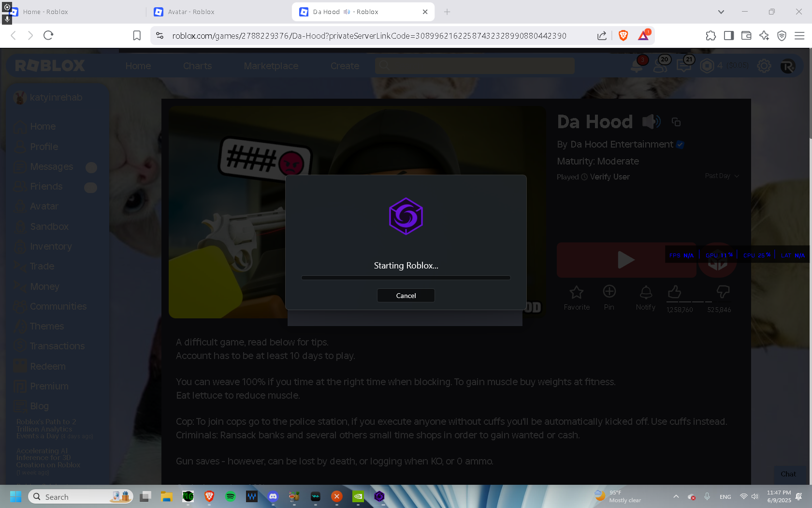The height and width of the screenshot is (508, 812).
Task: Click the Verify User link
Action: pos(609,177)
